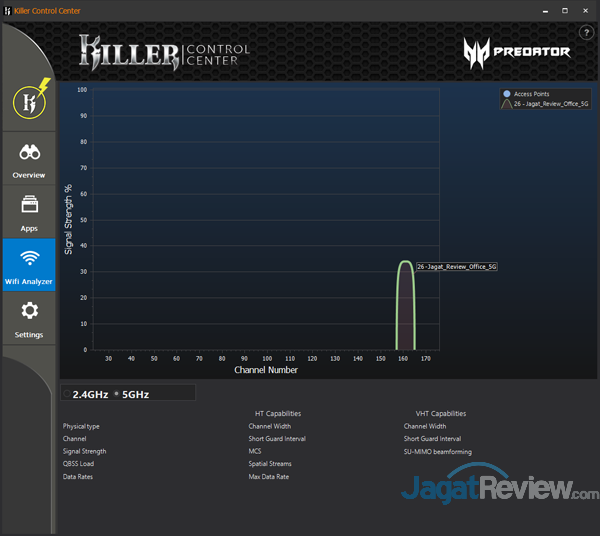Click the help question mark icon

click(x=586, y=33)
